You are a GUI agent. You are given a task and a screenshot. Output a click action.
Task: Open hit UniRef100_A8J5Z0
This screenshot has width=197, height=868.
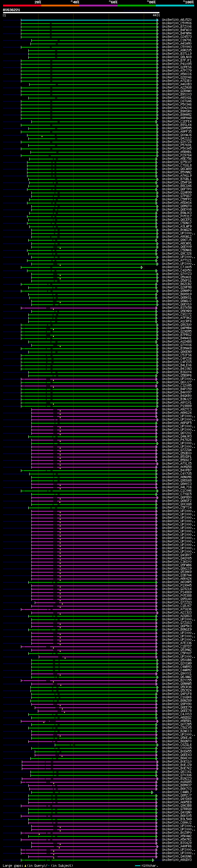point(177,20)
